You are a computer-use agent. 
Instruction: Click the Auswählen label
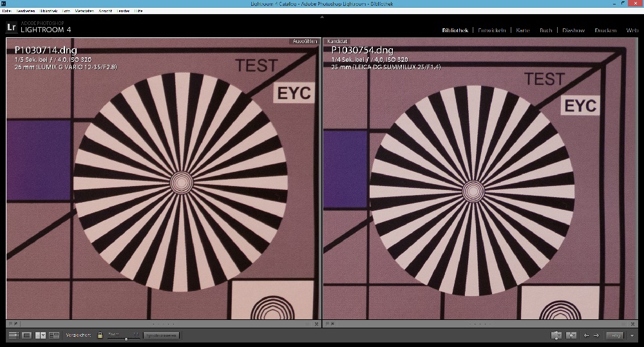pyautogui.click(x=305, y=41)
